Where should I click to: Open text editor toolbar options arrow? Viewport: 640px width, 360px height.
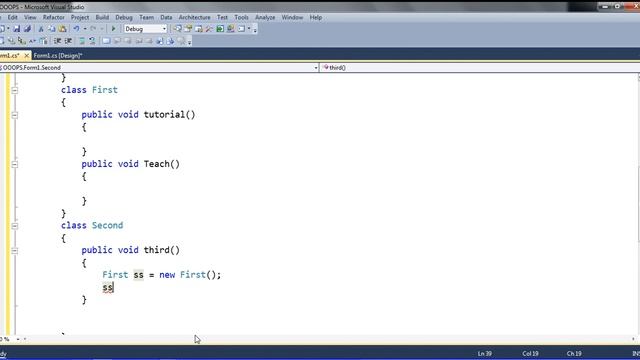point(189,42)
